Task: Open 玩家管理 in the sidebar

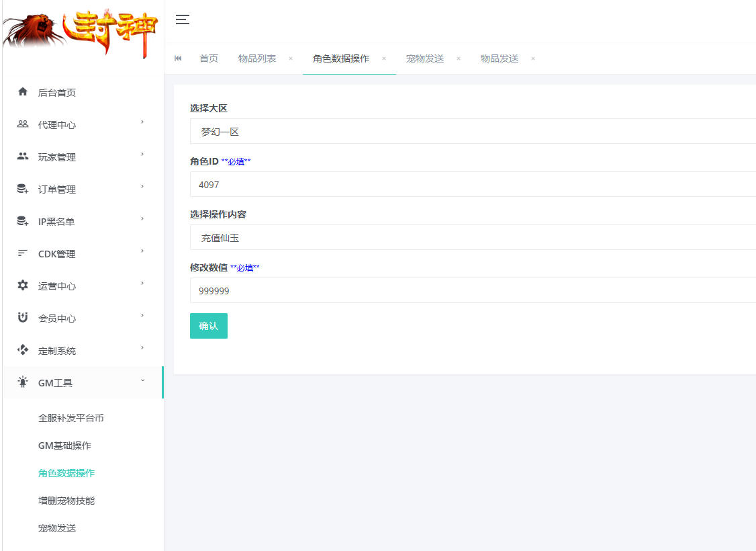Action: [57, 157]
